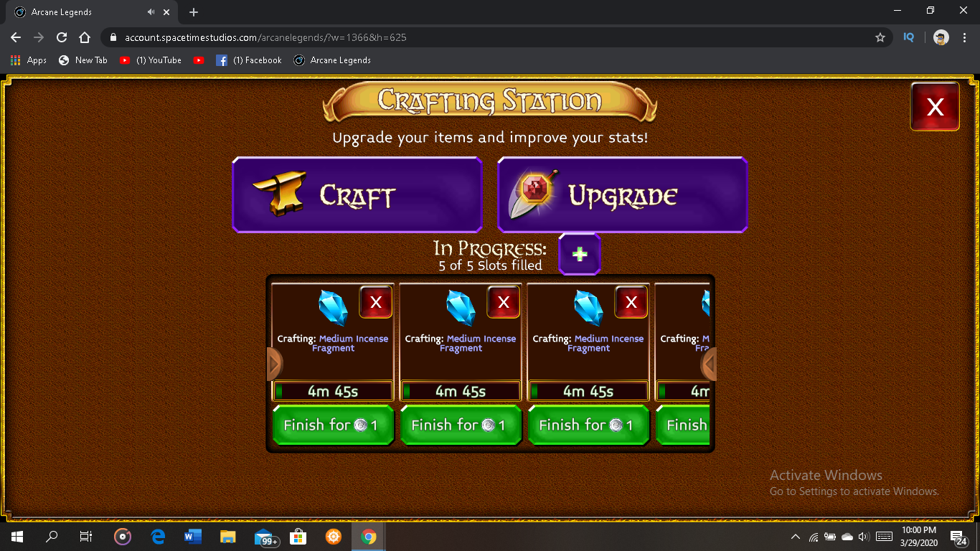Finish the first craft for 1 platinum
The image size is (980, 551).
[334, 425]
